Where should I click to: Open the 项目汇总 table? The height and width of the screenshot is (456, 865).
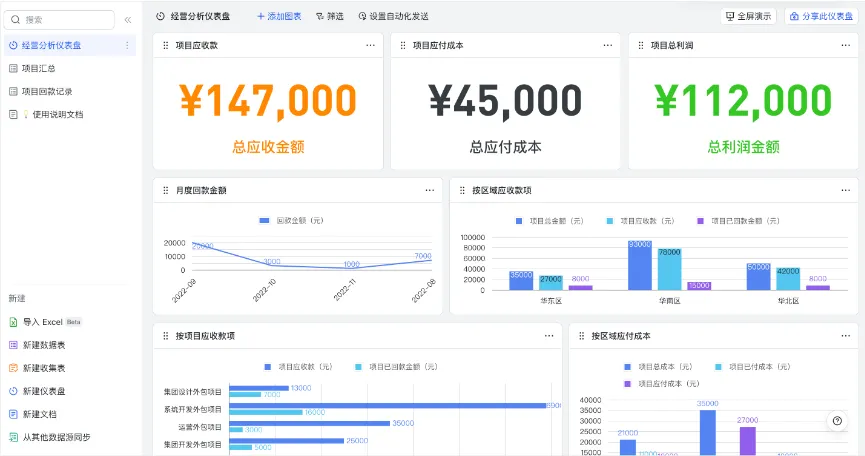(39, 68)
